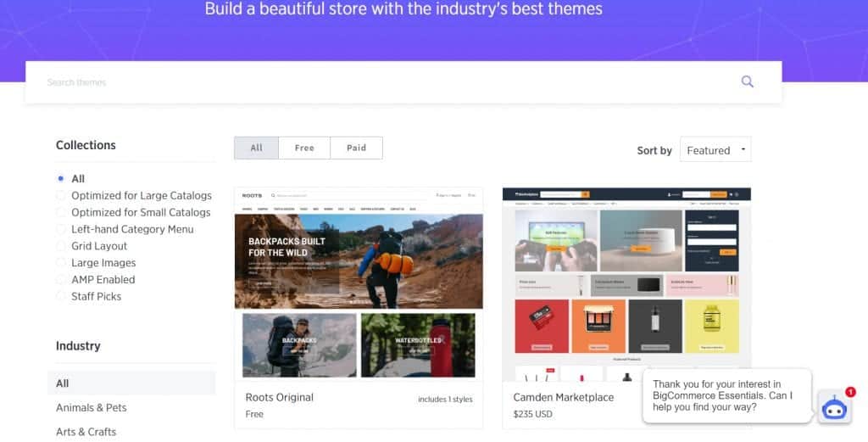Click the Industry heading
Viewport: 868px width, 442px height.
78,346
